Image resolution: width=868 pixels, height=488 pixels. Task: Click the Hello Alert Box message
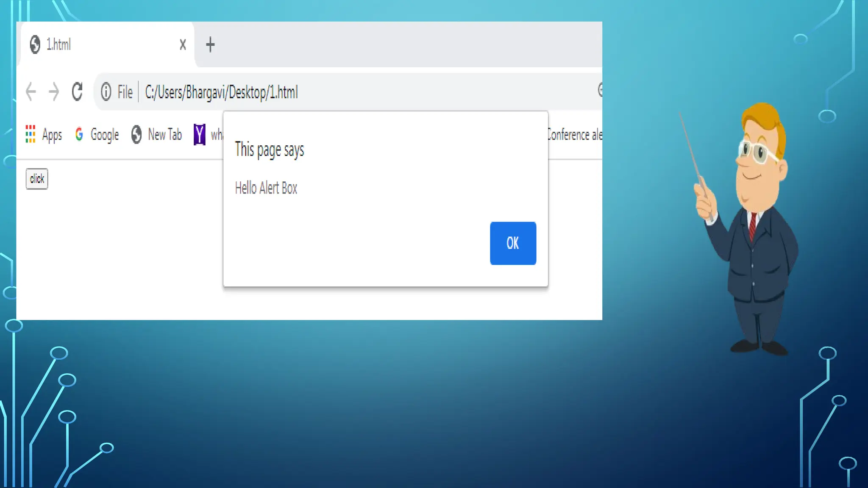click(266, 188)
